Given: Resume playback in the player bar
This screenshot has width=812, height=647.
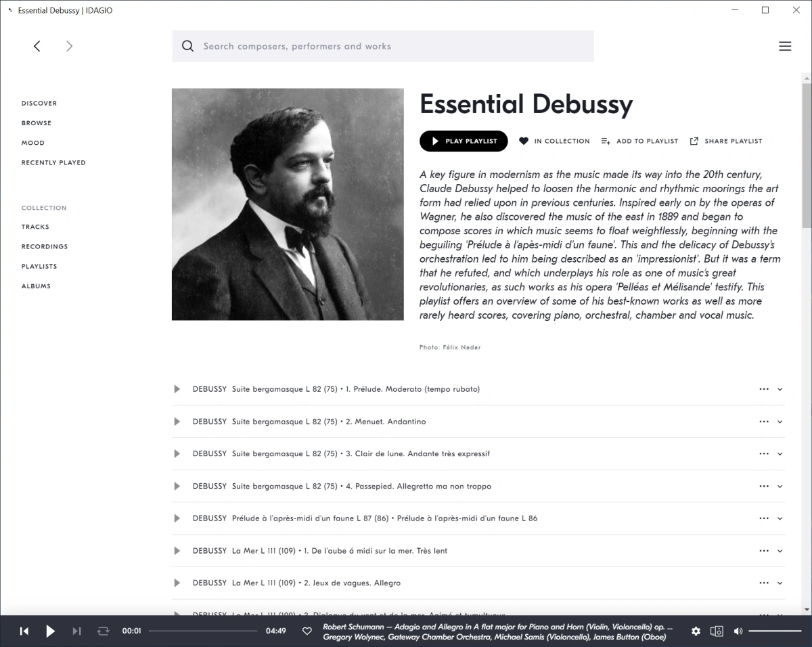Looking at the screenshot, I should click(50, 631).
